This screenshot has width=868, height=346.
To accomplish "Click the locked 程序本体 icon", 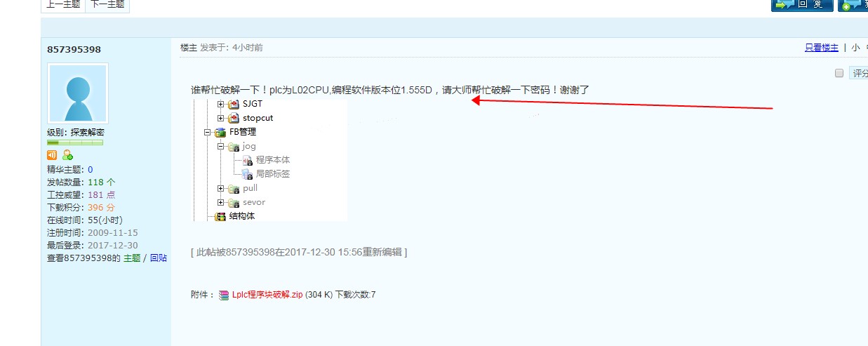I will [x=247, y=160].
